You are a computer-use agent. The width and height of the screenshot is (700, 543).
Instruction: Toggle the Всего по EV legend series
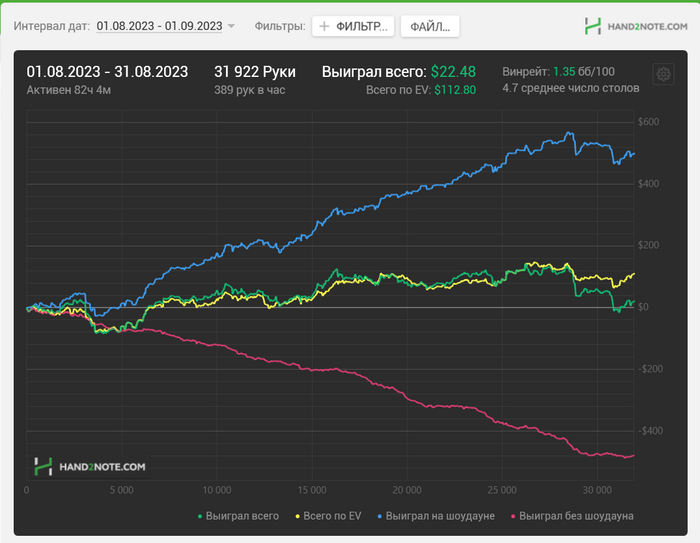pyautogui.click(x=328, y=516)
